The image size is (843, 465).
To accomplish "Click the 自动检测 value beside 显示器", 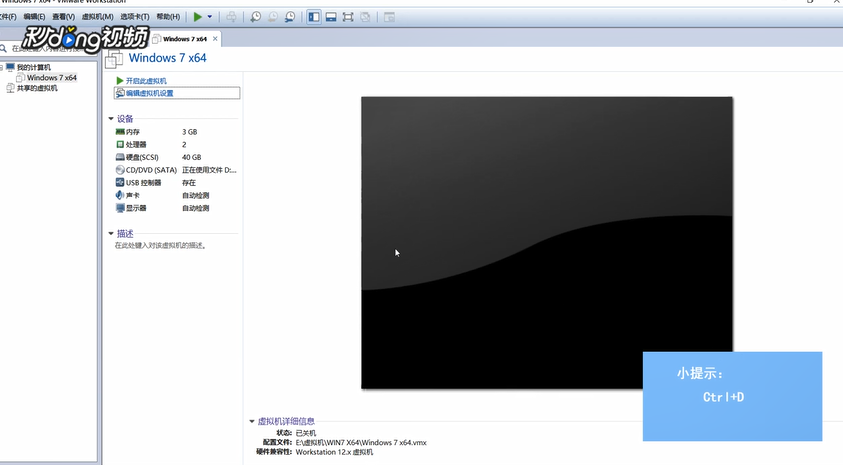I will (x=195, y=208).
